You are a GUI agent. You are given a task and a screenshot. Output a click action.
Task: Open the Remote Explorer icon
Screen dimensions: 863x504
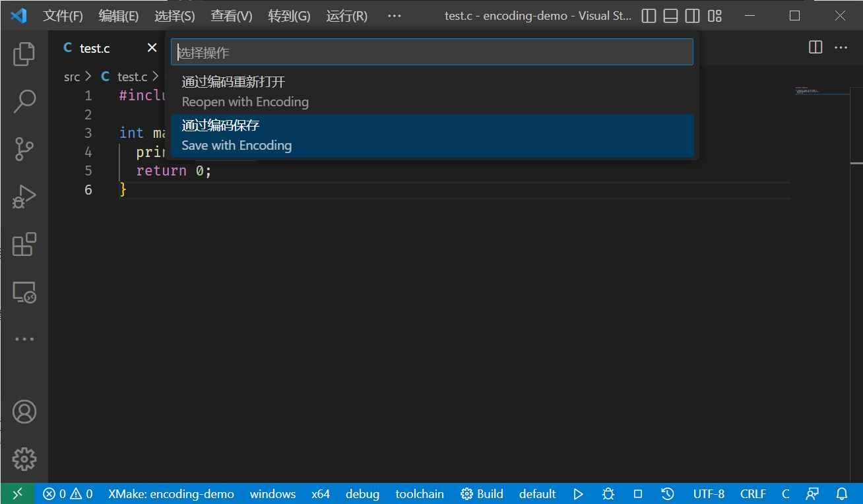tap(24, 292)
